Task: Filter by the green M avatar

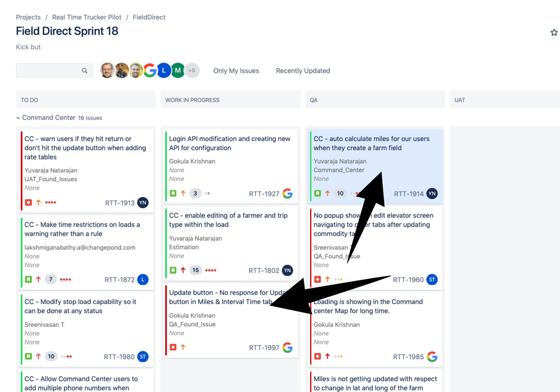Action: pos(178,70)
